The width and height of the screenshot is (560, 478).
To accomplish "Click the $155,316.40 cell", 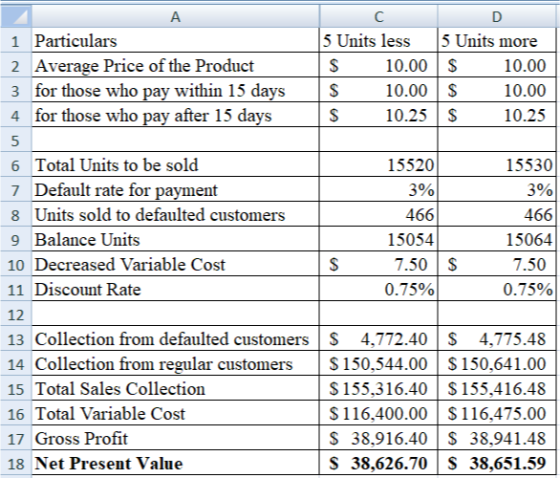I will point(379,388).
